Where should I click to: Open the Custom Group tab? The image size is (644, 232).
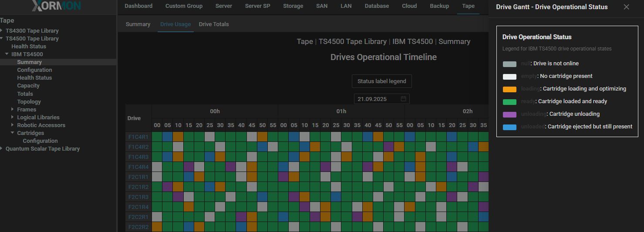click(184, 6)
